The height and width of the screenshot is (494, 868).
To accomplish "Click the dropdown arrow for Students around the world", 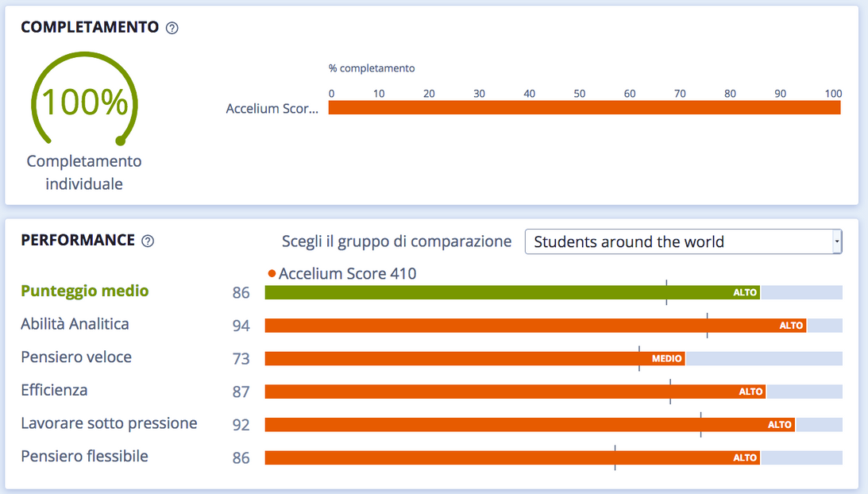I will point(835,241).
